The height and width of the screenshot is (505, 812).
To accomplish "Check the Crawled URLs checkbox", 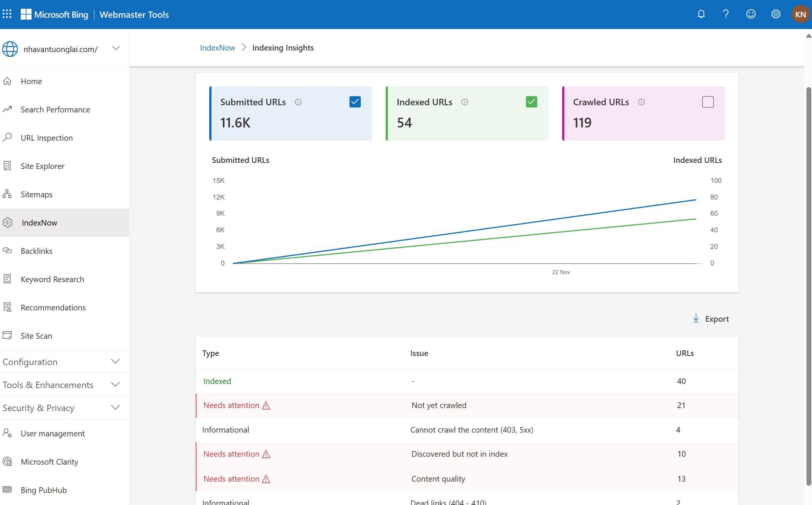I will coord(708,102).
